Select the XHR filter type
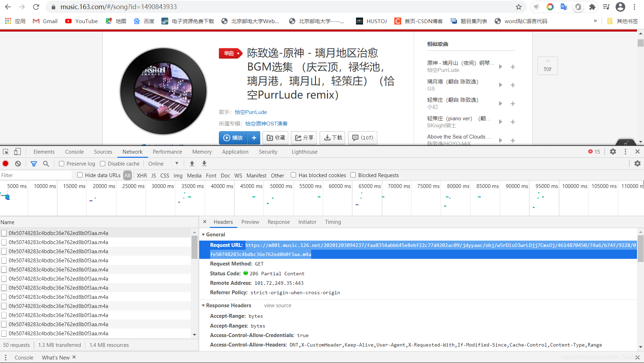Screen dimensions: 644x363 (142, 175)
